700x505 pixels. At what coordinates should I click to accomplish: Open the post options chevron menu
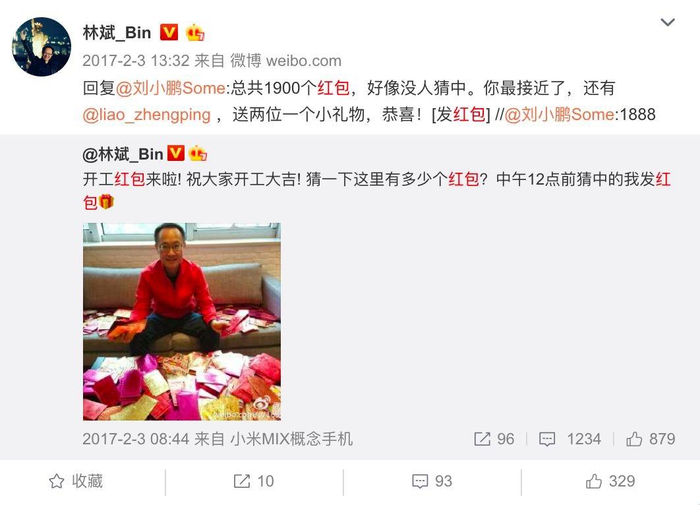pyautogui.click(x=667, y=22)
